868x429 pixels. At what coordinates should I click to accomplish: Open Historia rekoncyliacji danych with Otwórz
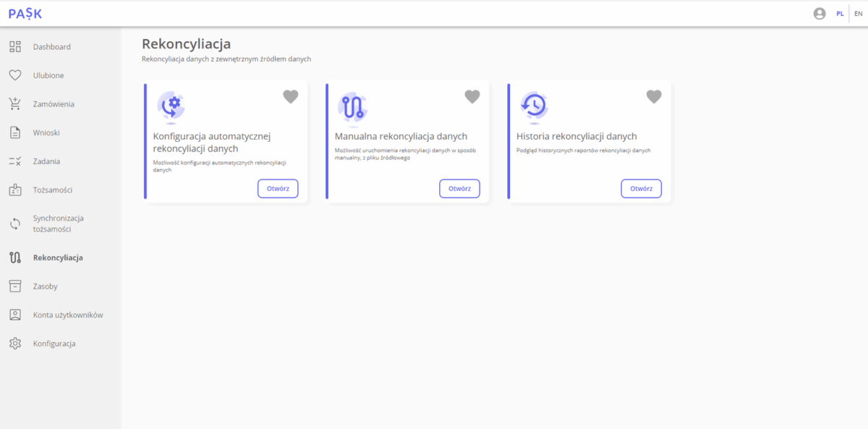(x=641, y=189)
